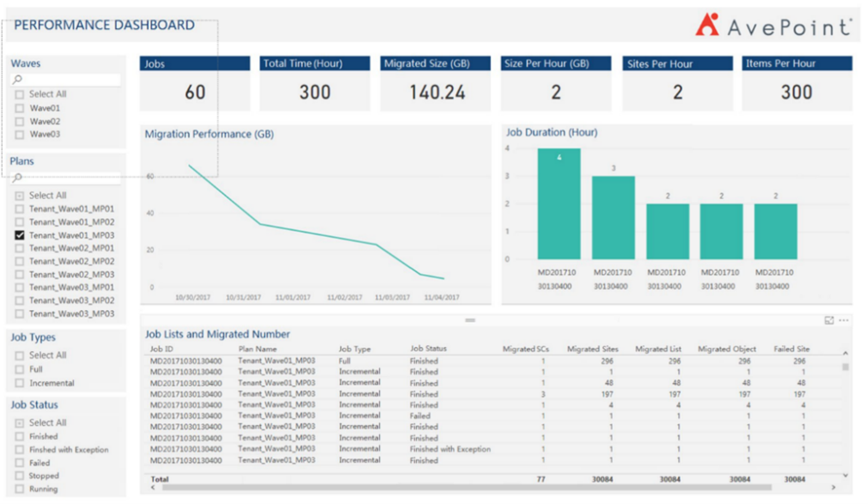
Task: Select the tallest bar with value 4
Action: [x=559, y=203]
